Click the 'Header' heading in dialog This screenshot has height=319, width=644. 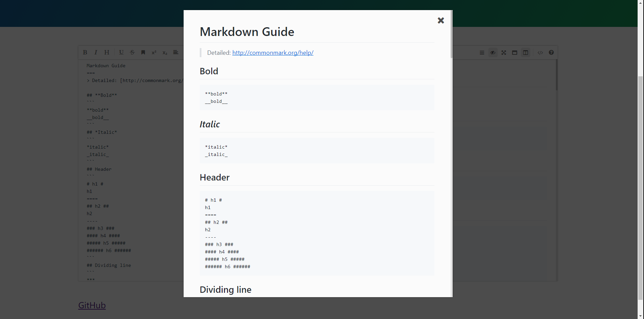pos(215,177)
